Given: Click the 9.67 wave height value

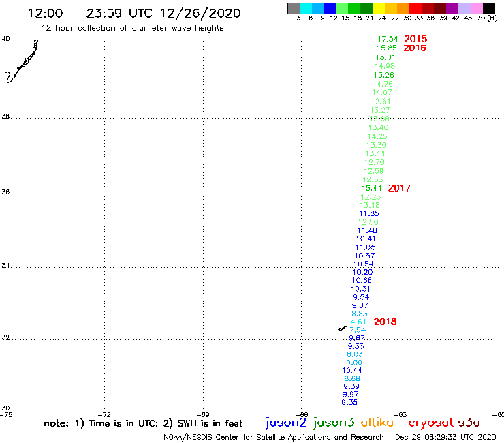Looking at the screenshot, I should tap(357, 338).
